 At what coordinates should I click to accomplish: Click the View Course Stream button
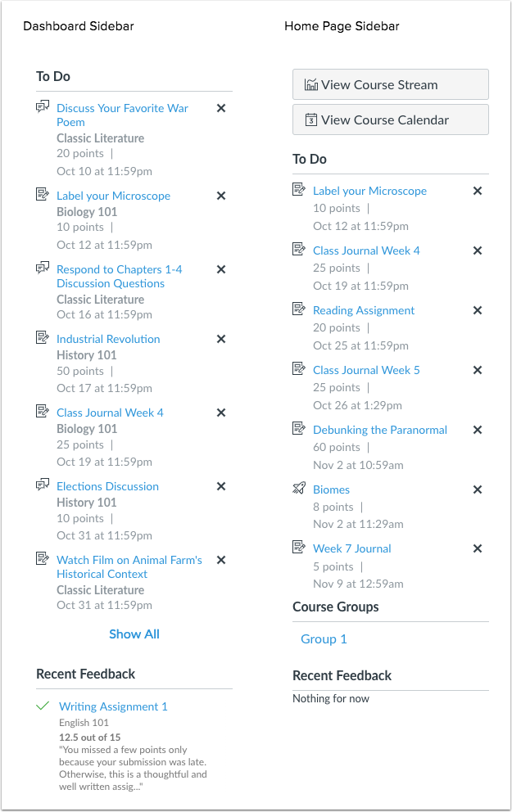391,84
